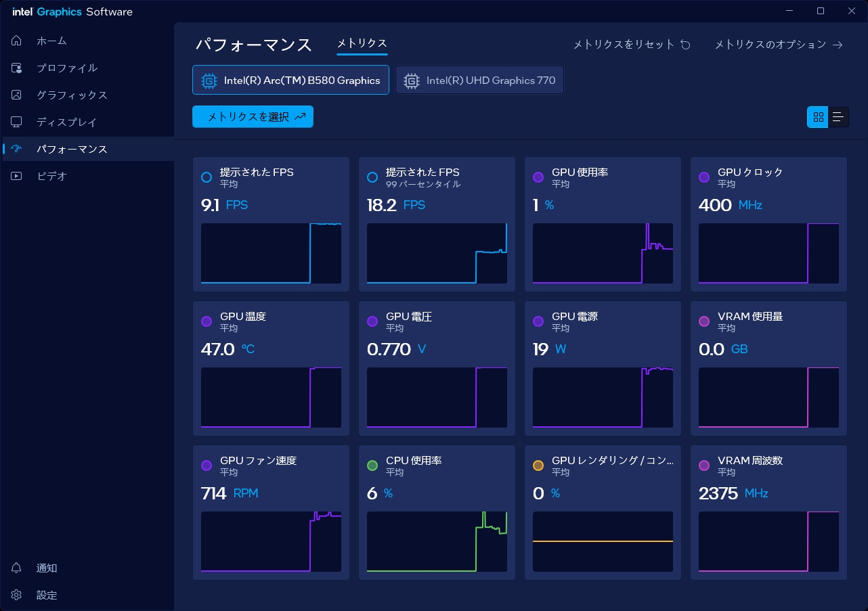Viewport: 868px width, 611px height.
Task: Click the パフォーマンス gauge icon
Action: [x=17, y=149]
